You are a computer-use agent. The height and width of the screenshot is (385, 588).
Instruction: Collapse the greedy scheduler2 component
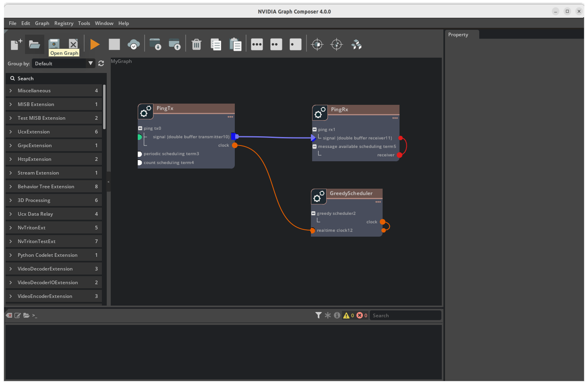[x=313, y=213]
